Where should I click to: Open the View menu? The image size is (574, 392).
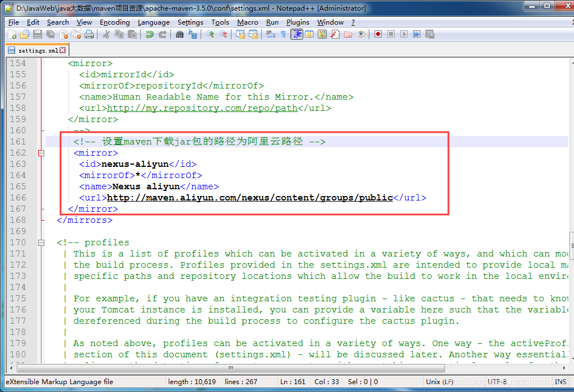click(84, 22)
